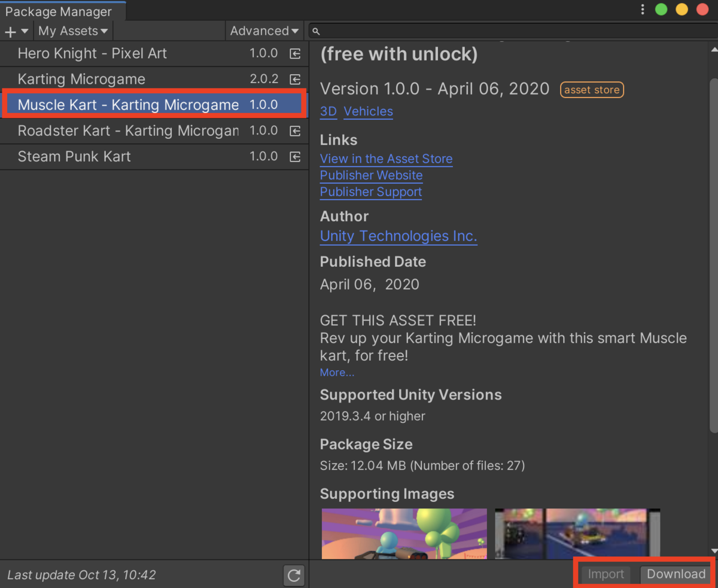Click the plus add package icon

coord(10,31)
